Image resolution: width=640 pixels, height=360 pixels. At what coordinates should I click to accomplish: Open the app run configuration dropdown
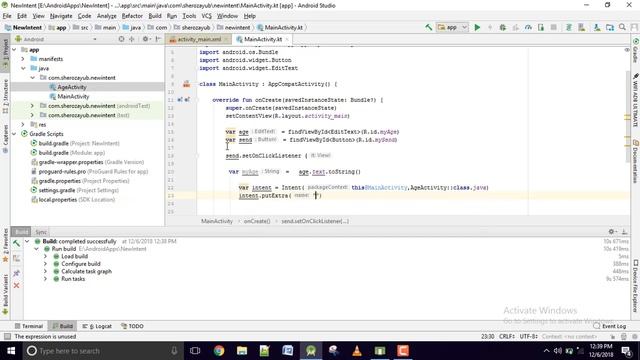tap(452, 27)
